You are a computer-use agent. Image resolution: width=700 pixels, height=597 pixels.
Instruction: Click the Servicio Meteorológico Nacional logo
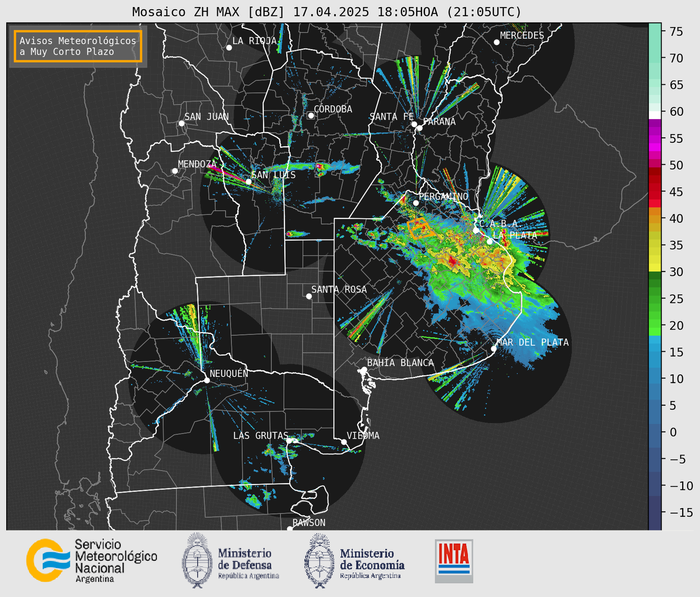[92, 560]
